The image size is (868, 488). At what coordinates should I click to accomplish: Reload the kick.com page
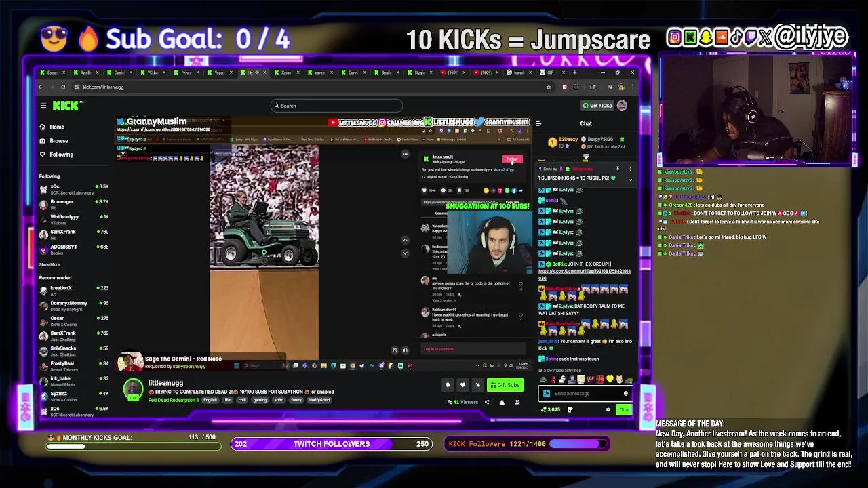click(x=63, y=87)
